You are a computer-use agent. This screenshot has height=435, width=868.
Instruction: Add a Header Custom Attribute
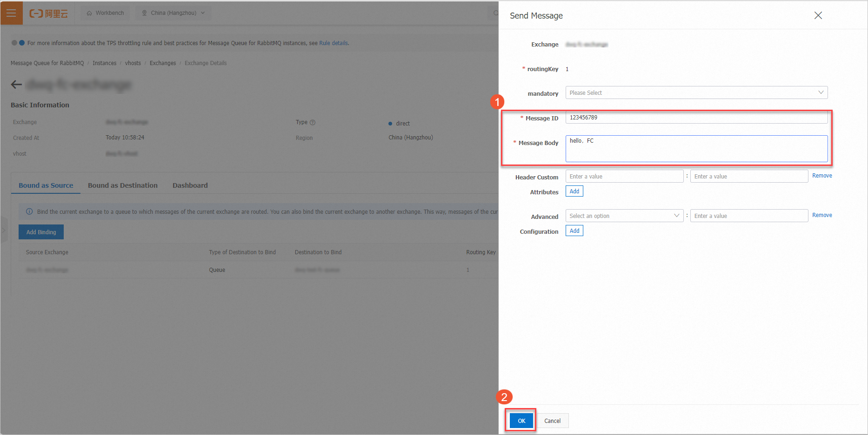[x=574, y=191]
